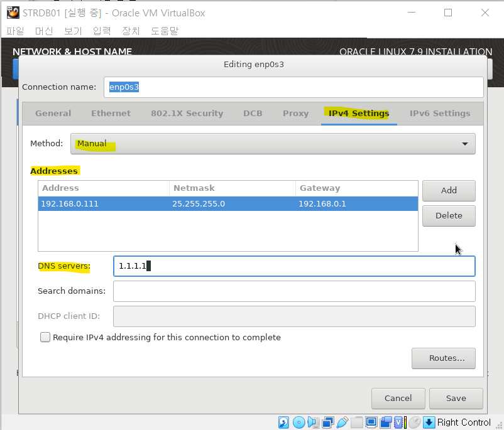The height and width of the screenshot is (430, 504).
Task: Switch to the 802.1X Security tab
Action: (187, 114)
